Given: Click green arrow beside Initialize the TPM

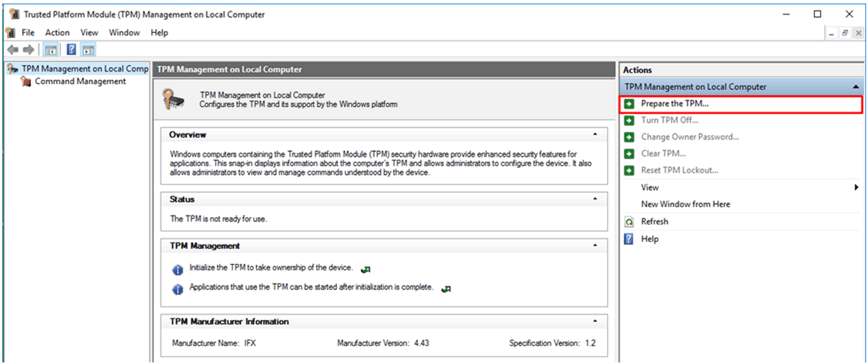Looking at the screenshot, I should [x=366, y=270].
